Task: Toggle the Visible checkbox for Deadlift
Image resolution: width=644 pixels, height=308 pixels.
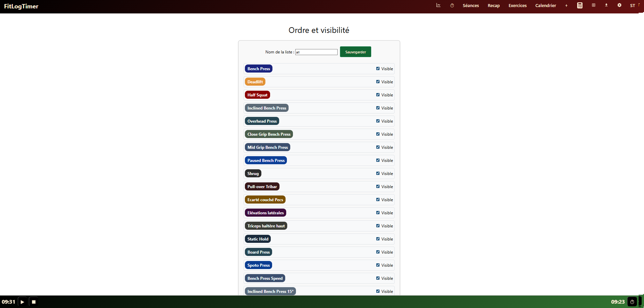Action: click(x=378, y=82)
